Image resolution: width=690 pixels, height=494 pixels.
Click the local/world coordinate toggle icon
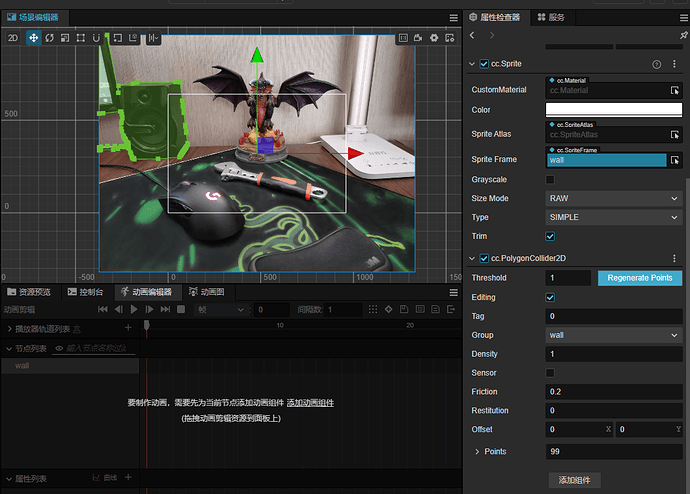pyautogui.click(x=133, y=38)
